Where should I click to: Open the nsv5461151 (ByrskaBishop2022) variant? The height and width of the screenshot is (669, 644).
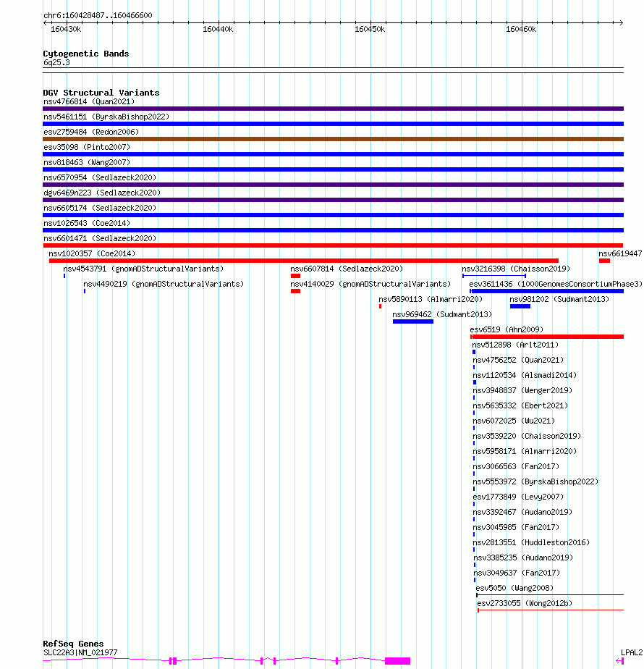tap(106, 117)
